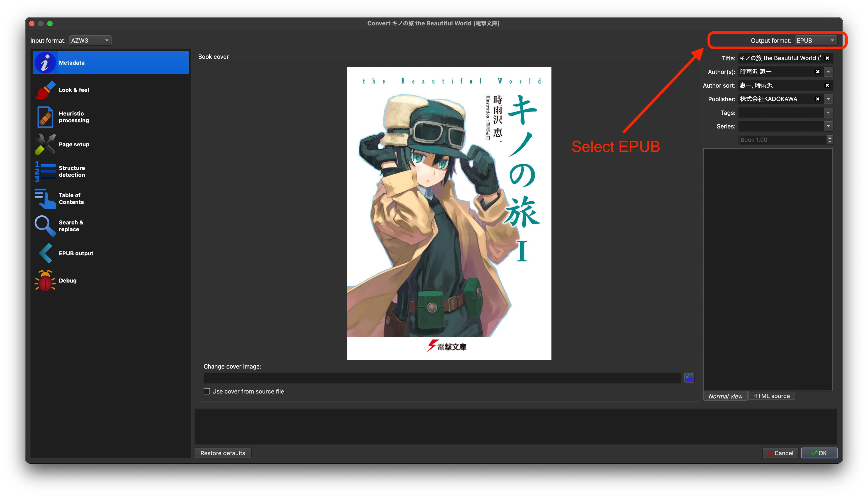
Task: Go to the Page setup section
Action: tap(111, 144)
